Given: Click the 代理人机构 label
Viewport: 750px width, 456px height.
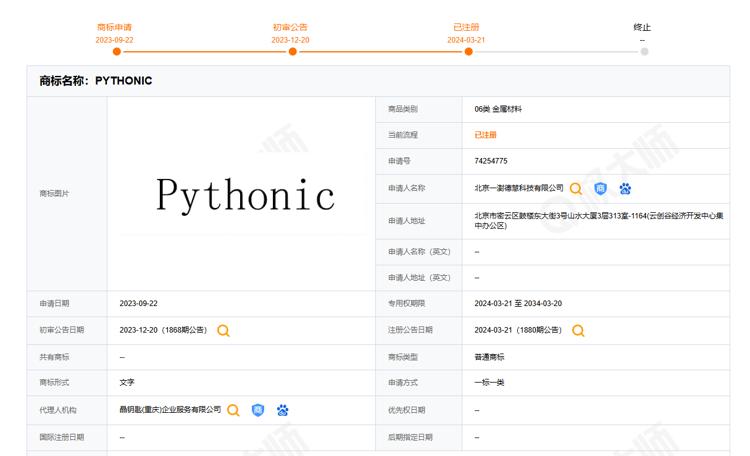Looking at the screenshot, I should click(x=58, y=410).
